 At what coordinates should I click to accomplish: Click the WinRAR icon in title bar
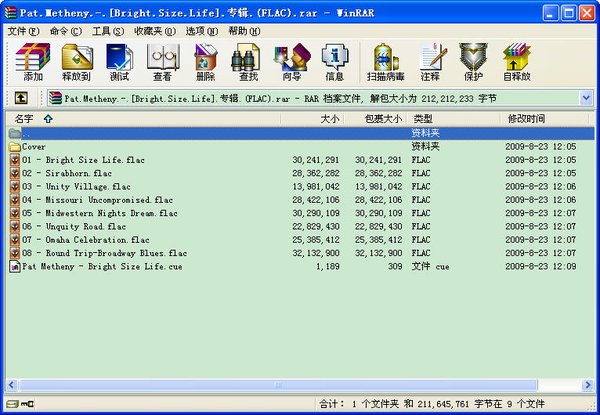11,13
